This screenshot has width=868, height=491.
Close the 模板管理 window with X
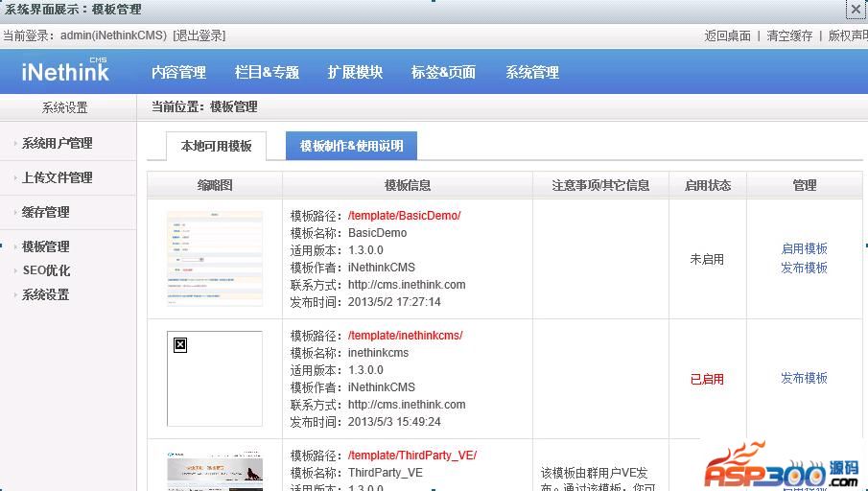(x=856, y=10)
